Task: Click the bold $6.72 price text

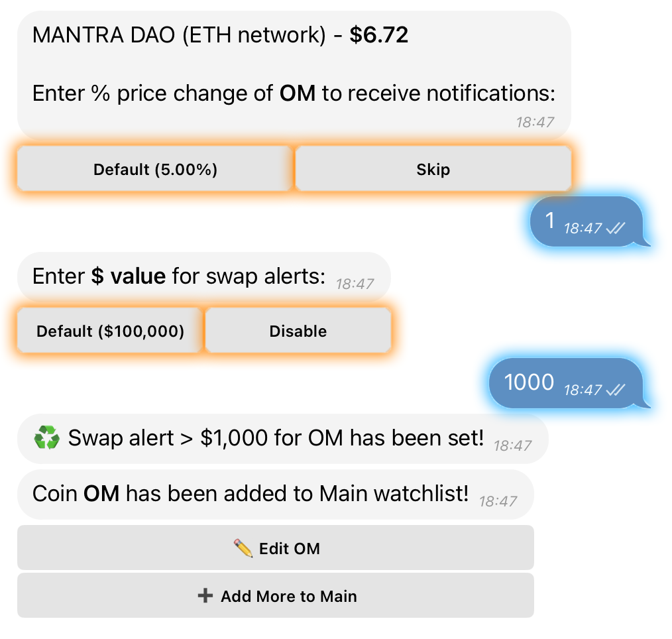Action: coord(379,34)
